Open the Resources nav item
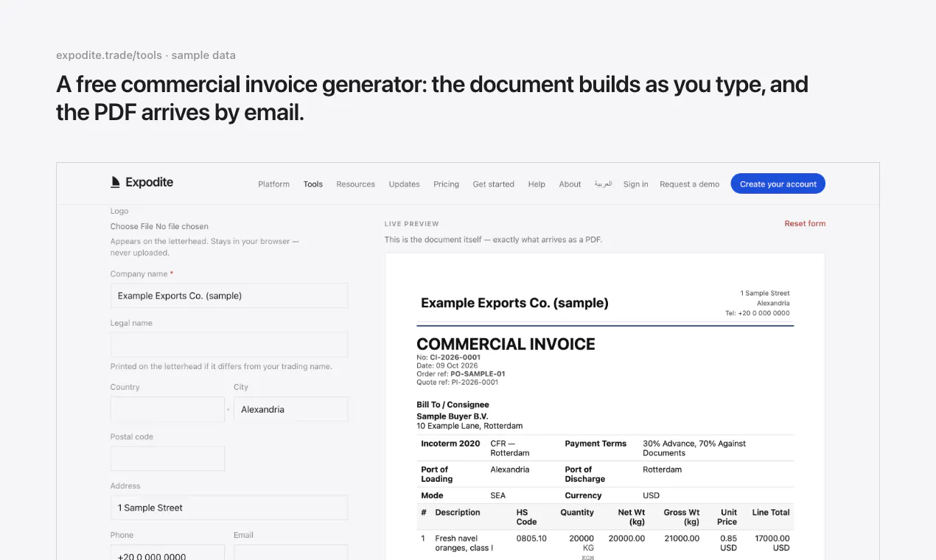 355,184
